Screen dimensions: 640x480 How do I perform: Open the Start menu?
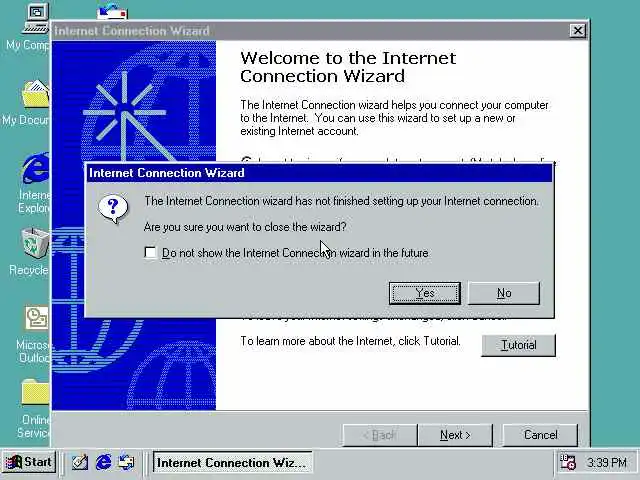pyautogui.click(x=29, y=462)
